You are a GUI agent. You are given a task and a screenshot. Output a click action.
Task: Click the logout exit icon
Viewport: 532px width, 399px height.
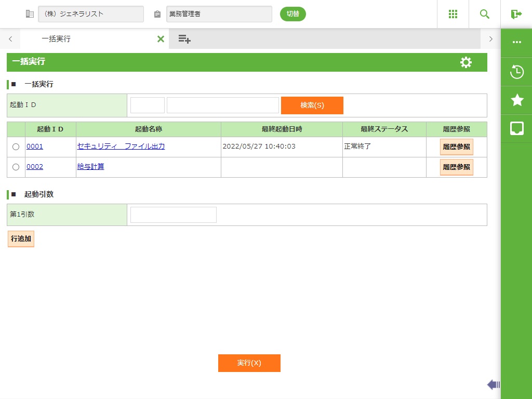click(516, 14)
